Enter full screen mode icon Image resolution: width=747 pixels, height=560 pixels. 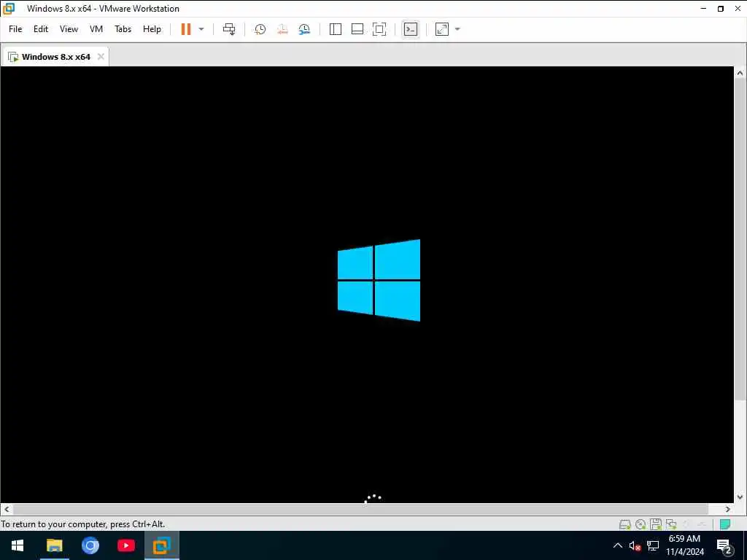tap(379, 29)
